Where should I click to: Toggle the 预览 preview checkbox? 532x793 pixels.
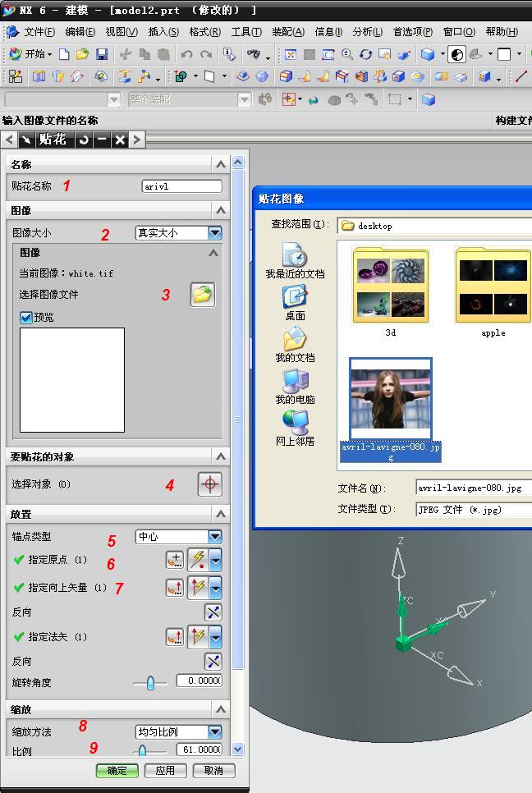(25, 317)
